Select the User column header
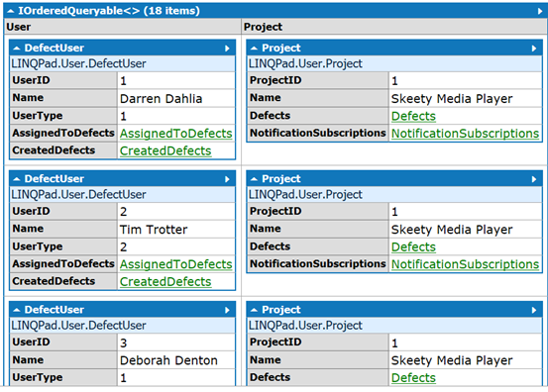This screenshot has width=548, height=392. tap(123, 27)
